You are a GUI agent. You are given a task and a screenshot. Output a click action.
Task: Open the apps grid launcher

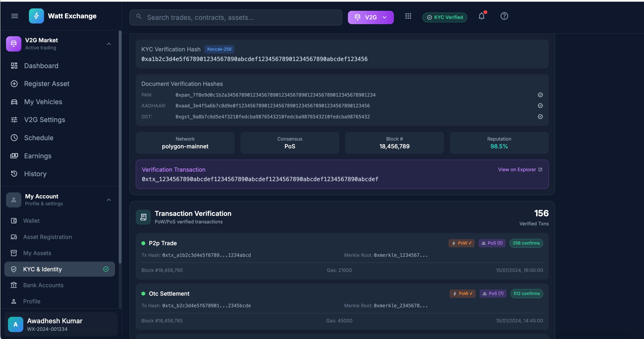(x=408, y=16)
